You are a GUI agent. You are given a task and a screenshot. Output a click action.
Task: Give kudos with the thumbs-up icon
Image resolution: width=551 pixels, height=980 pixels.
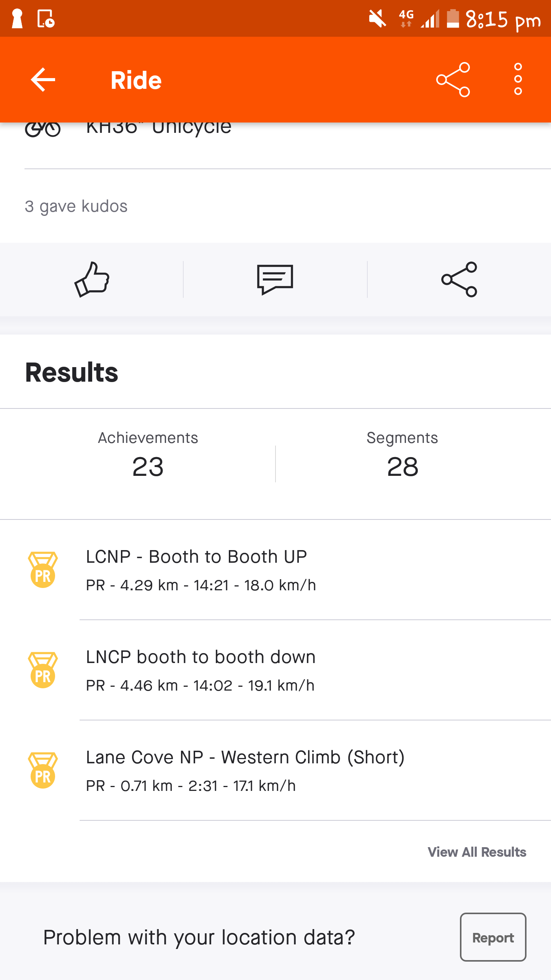(x=92, y=279)
